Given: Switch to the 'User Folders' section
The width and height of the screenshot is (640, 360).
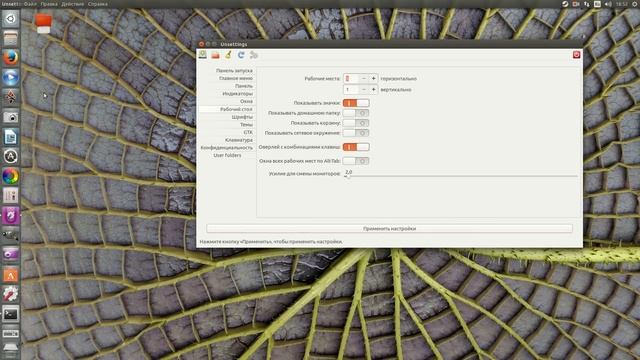Looking at the screenshot, I should pos(227,156).
